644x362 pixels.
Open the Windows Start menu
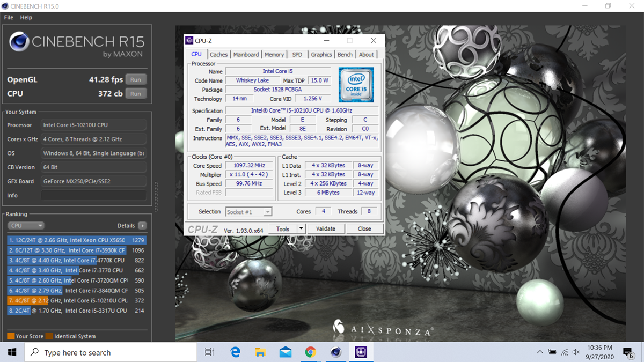pos(12,352)
